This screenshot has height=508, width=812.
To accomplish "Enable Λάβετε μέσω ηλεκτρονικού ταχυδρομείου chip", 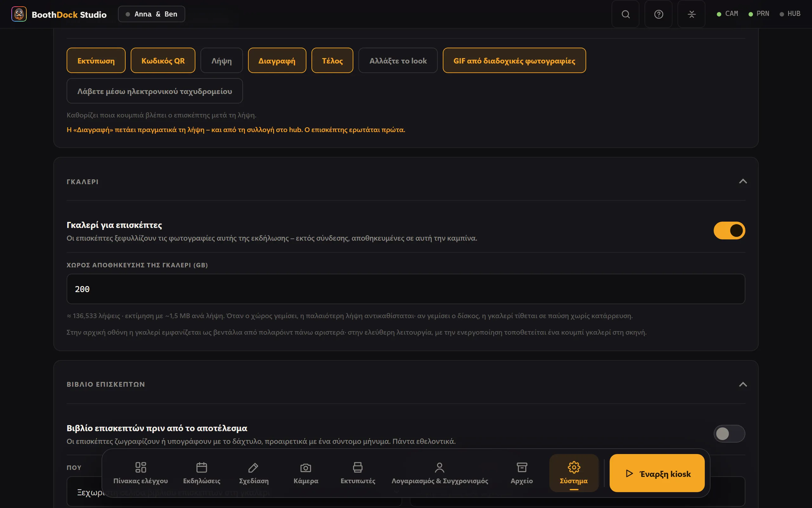I will click(x=155, y=91).
